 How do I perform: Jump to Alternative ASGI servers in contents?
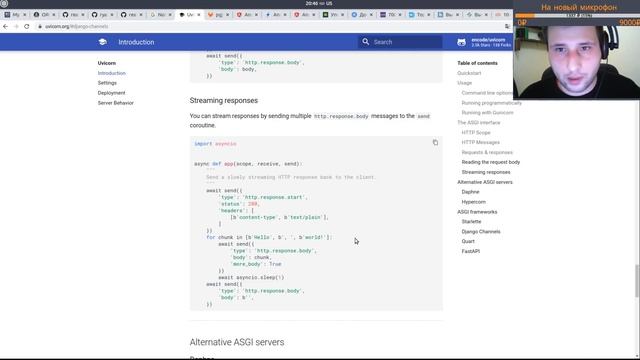(484, 182)
